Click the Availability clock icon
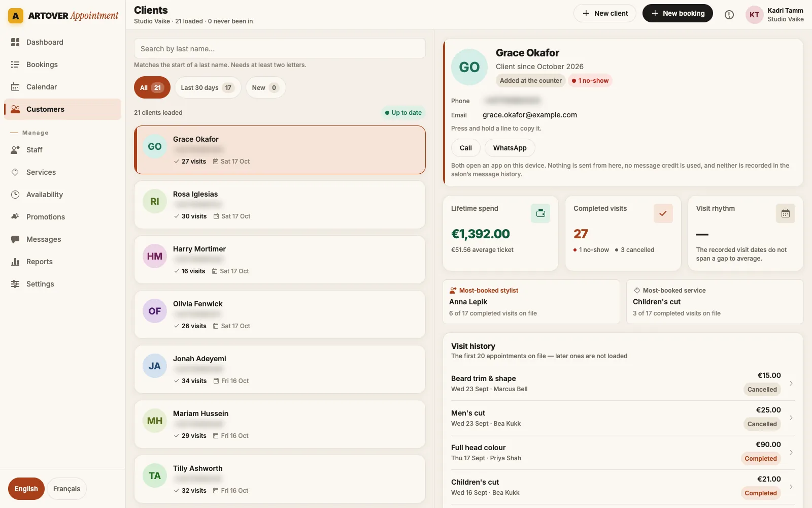 coord(15,195)
